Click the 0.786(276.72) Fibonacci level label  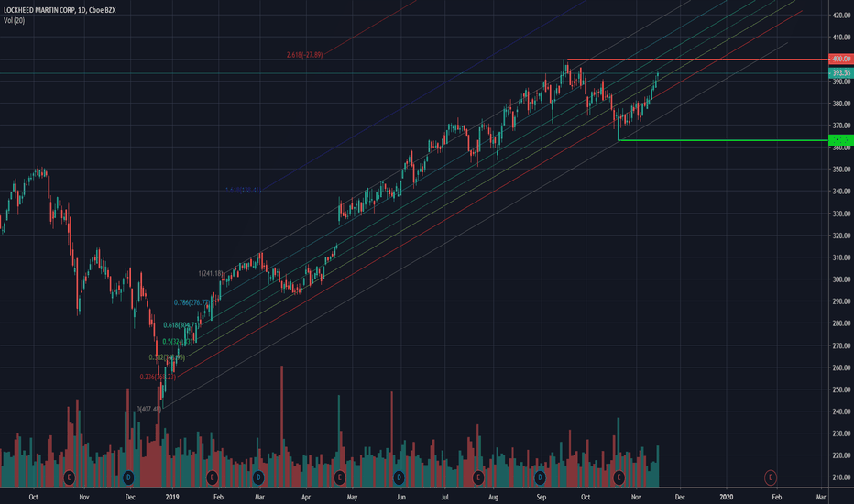[x=192, y=302]
